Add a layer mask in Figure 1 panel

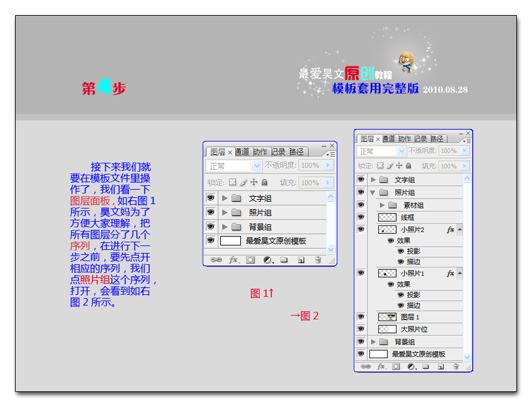pos(250,260)
